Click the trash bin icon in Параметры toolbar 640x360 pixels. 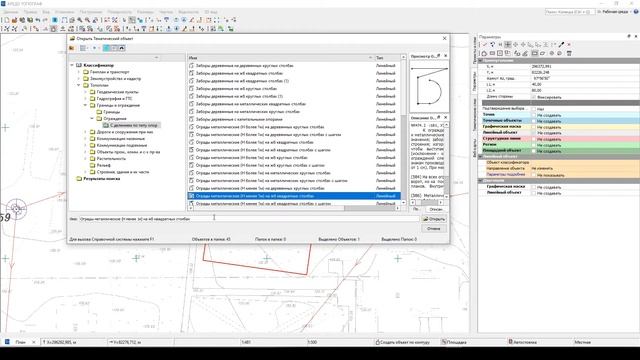[x=569, y=53]
